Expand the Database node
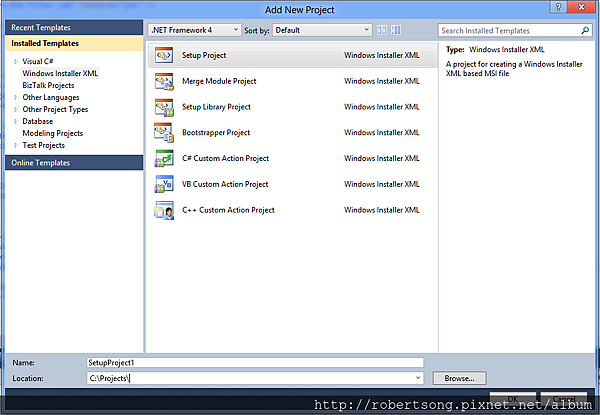 [16, 121]
